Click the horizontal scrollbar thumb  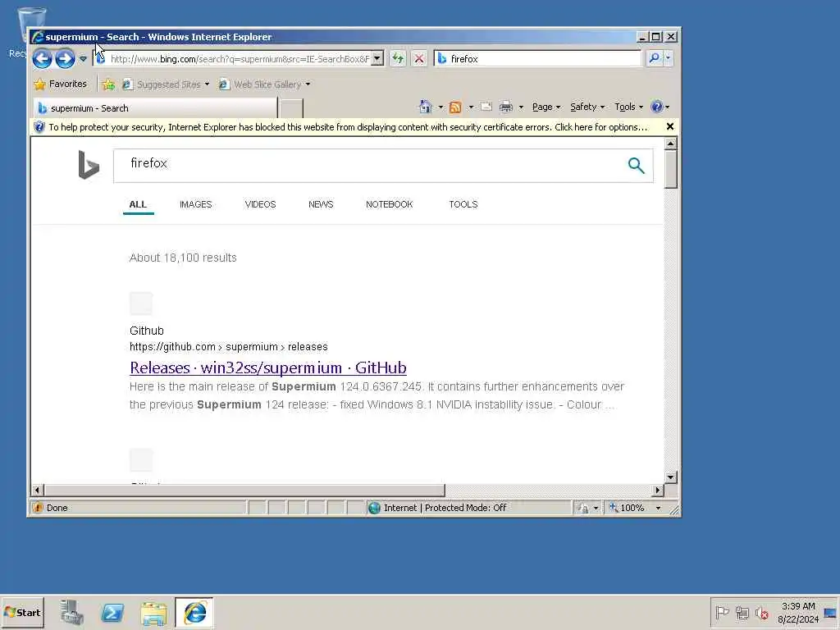point(244,491)
